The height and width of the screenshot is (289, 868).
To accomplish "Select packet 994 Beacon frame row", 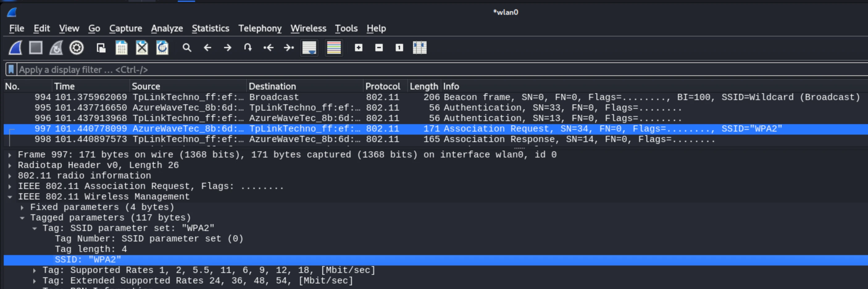I will pos(436,97).
